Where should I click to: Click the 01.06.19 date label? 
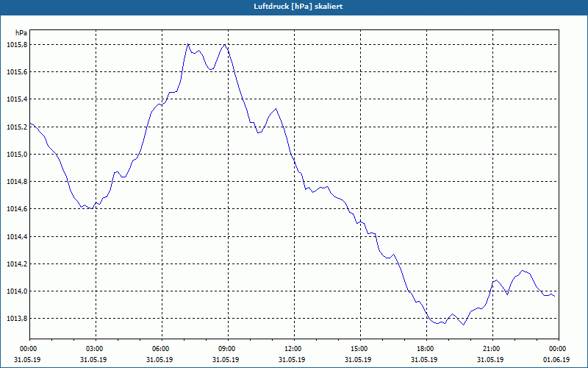click(556, 360)
